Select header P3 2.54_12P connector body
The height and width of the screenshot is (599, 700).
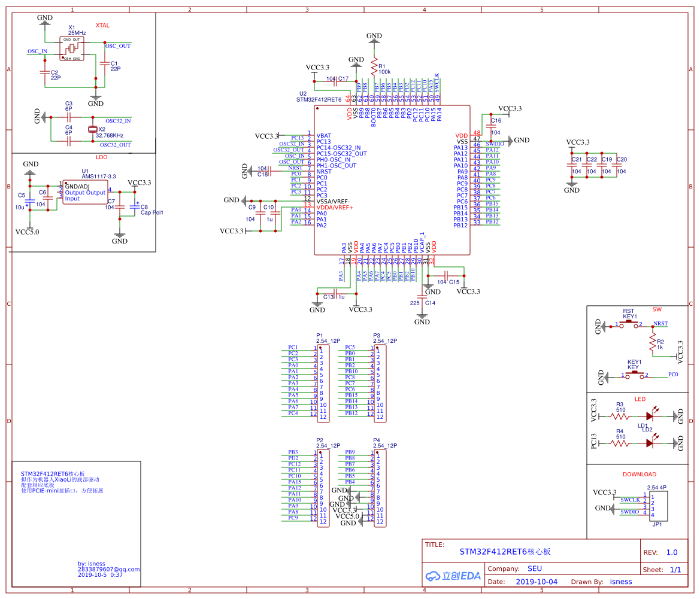click(380, 383)
